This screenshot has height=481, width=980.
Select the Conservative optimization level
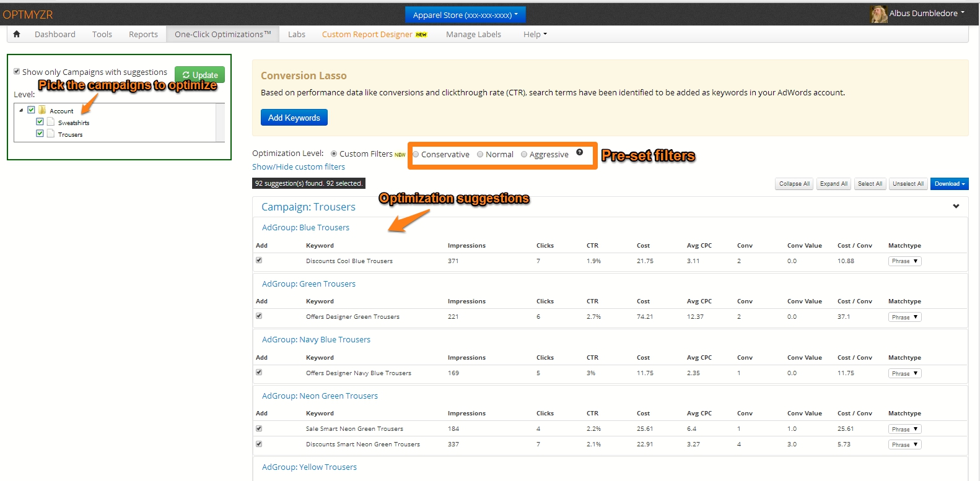point(416,155)
